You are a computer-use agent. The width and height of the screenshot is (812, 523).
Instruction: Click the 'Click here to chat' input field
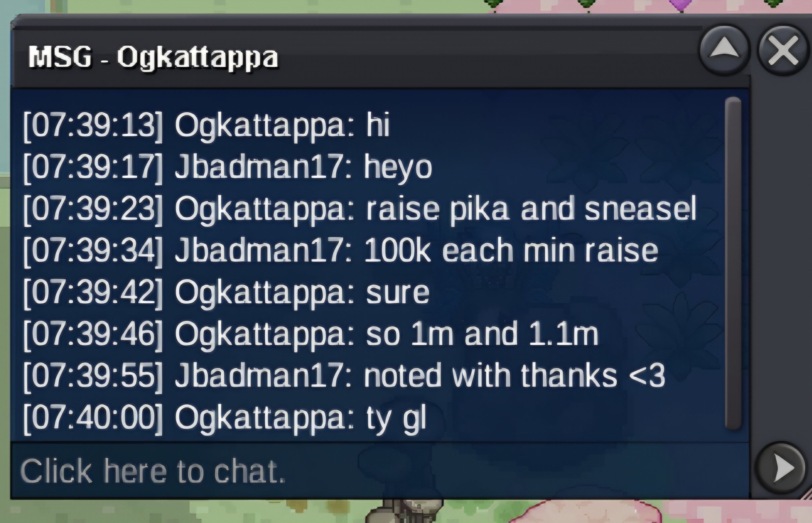point(379,471)
